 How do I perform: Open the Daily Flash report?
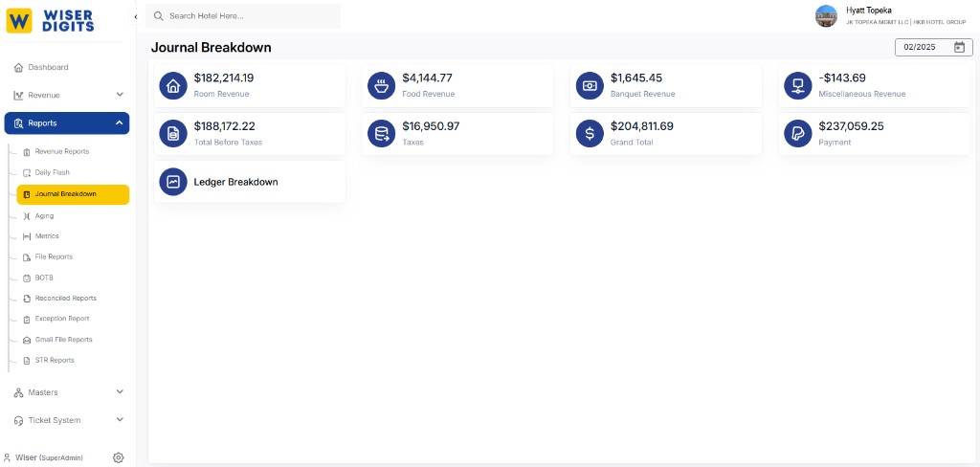coord(53,172)
